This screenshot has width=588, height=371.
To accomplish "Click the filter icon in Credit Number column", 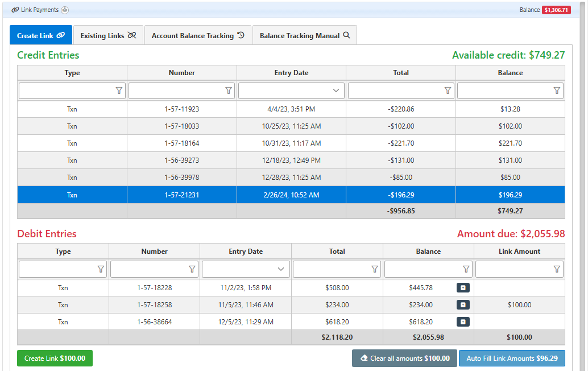I will point(229,90).
